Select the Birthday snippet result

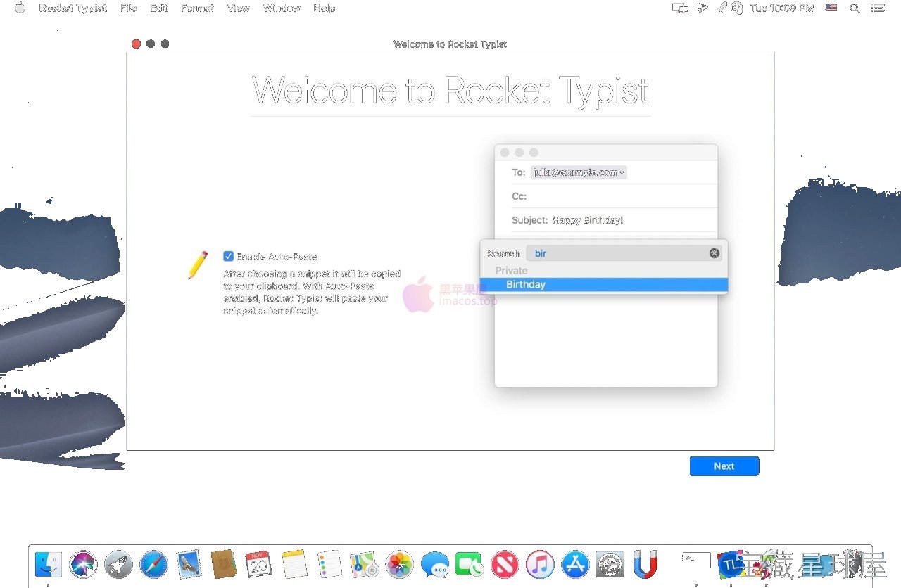(x=604, y=285)
